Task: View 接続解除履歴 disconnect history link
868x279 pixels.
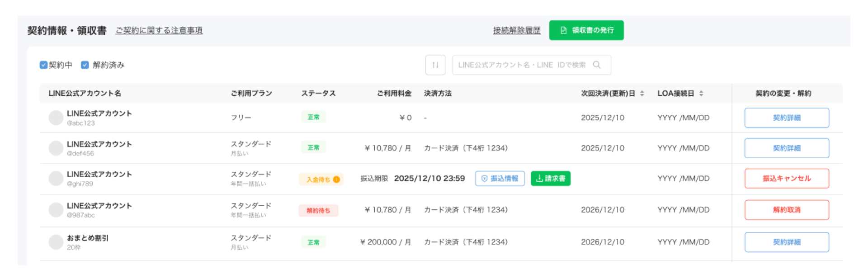Action: 516,30
